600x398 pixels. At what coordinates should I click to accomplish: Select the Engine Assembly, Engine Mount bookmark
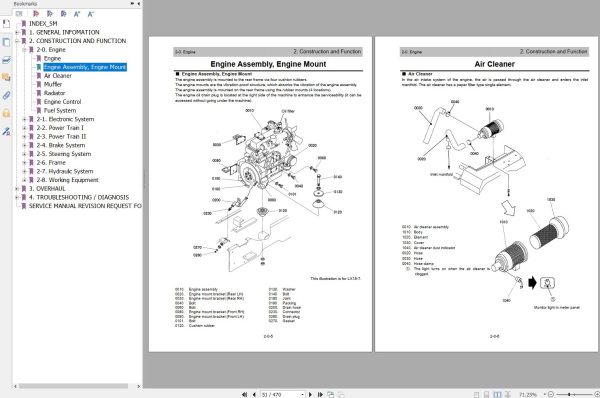85,67
